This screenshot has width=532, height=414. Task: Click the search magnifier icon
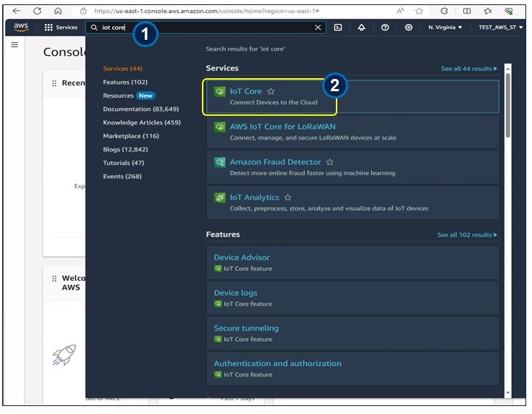(94, 28)
